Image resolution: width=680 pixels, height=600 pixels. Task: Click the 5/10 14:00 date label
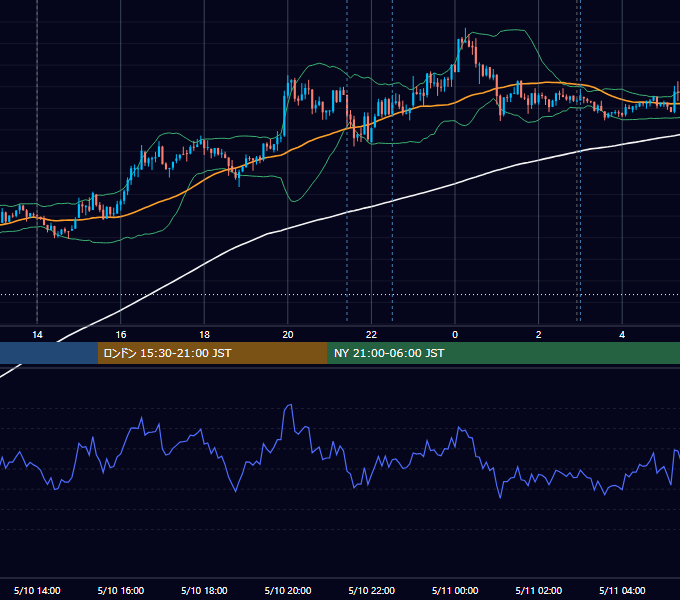[37, 590]
